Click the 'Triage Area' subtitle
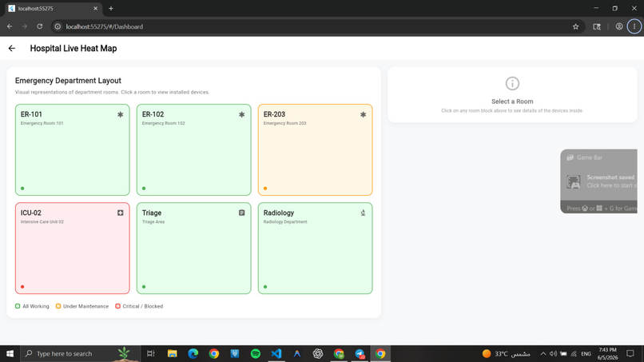 tap(153, 222)
